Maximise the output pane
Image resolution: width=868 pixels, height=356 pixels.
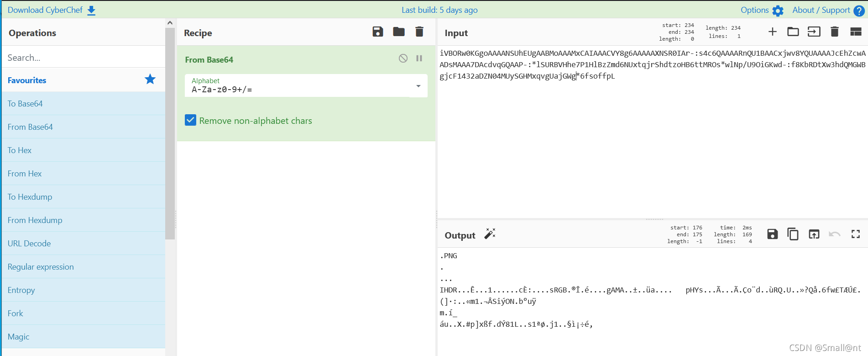(x=856, y=234)
